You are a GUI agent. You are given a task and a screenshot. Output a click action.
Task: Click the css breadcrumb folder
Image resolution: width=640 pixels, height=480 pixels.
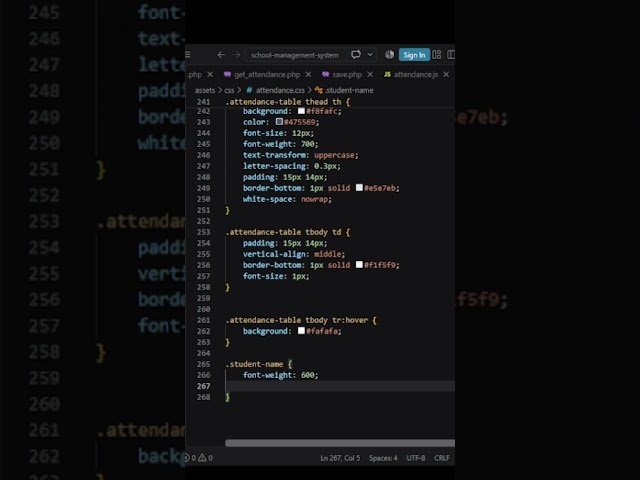pyautogui.click(x=229, y=90)
